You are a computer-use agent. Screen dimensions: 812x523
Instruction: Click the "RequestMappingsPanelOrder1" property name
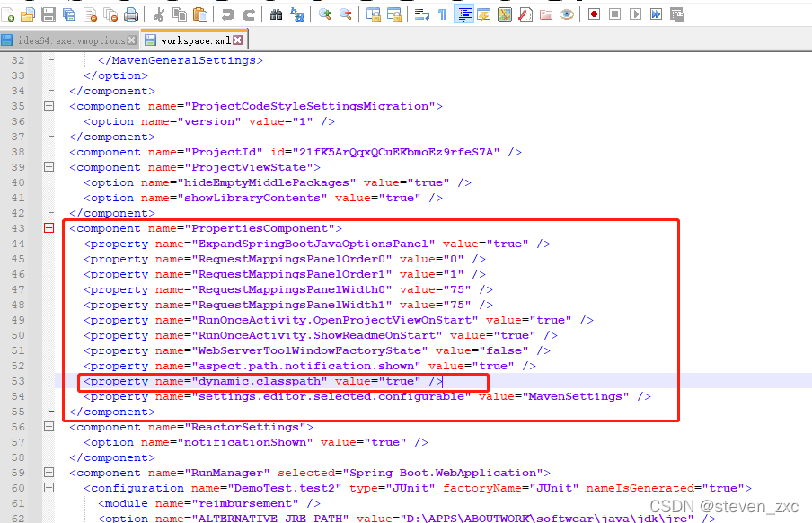pyautogui.click(x=292, y=274)
